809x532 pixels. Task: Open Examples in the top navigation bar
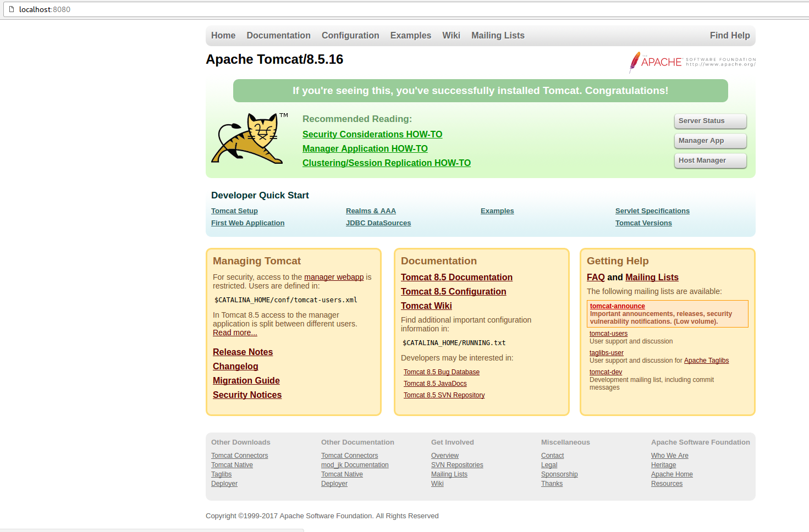pos(411,36)
